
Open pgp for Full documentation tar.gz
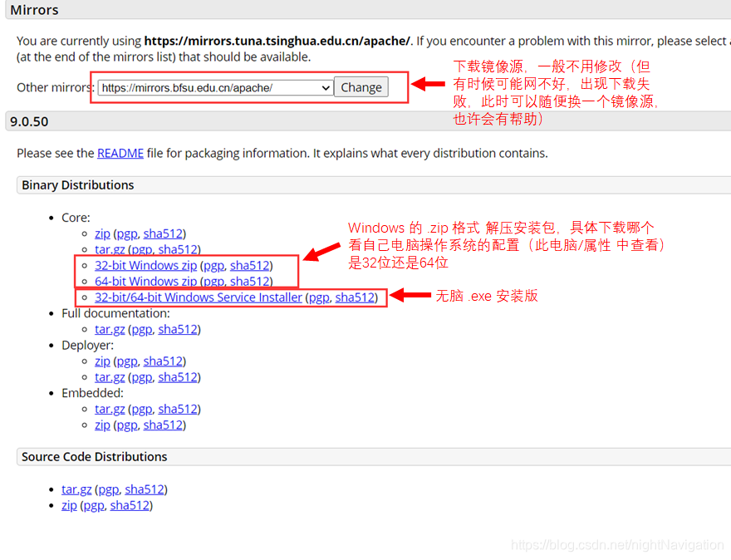[142, 329]
